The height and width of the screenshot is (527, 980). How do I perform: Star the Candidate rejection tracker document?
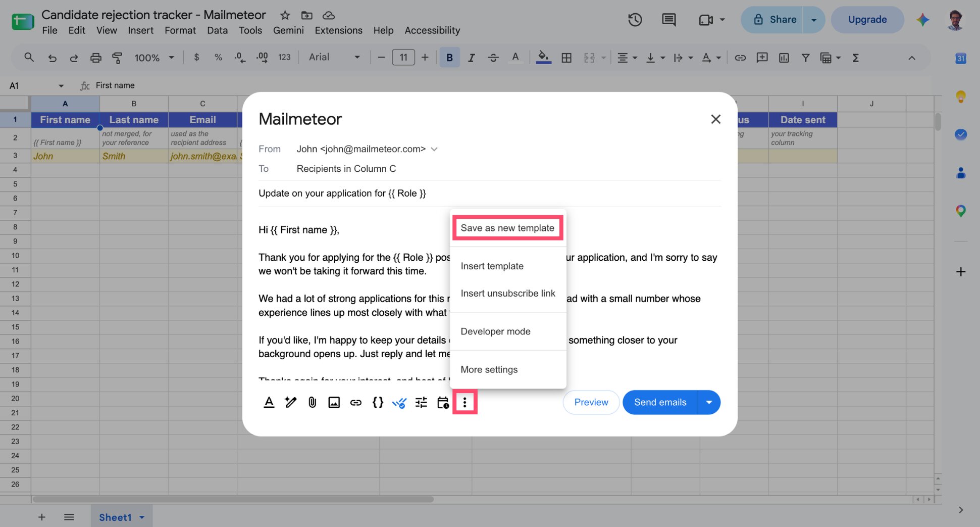[285, 15]
